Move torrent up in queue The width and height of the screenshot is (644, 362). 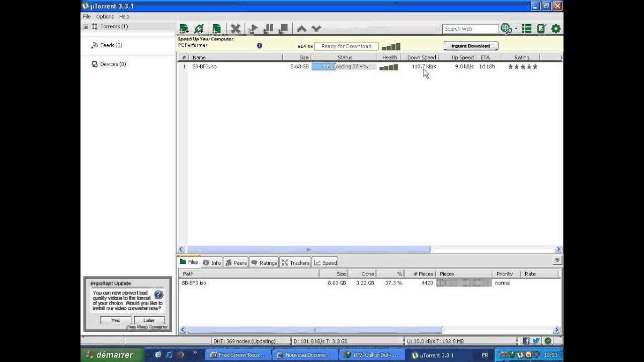[301, 29]
